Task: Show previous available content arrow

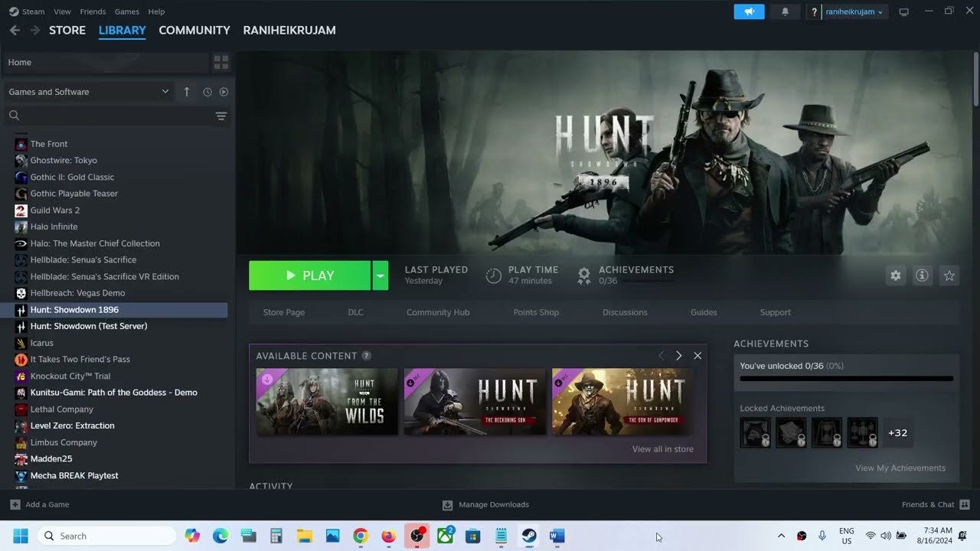Action: 661,356
